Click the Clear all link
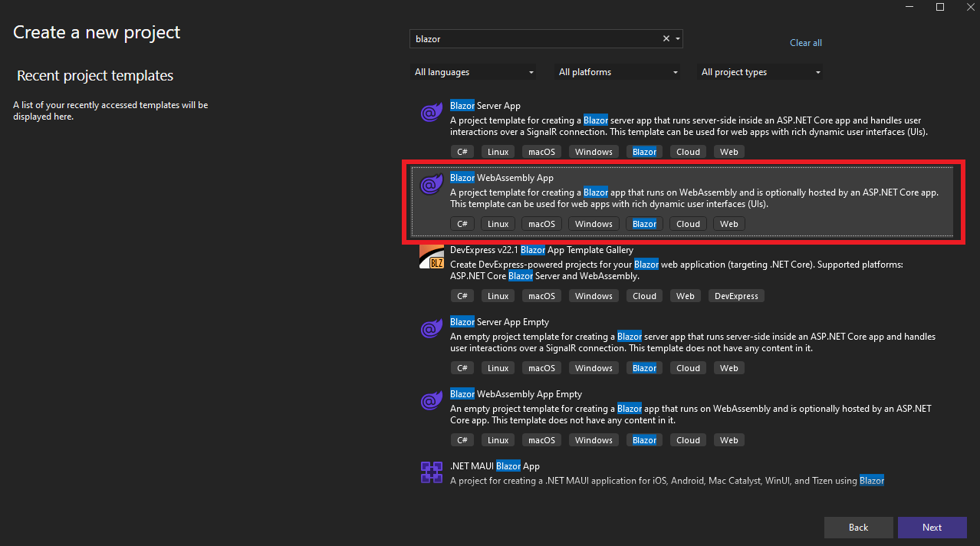 click(805, 43)
